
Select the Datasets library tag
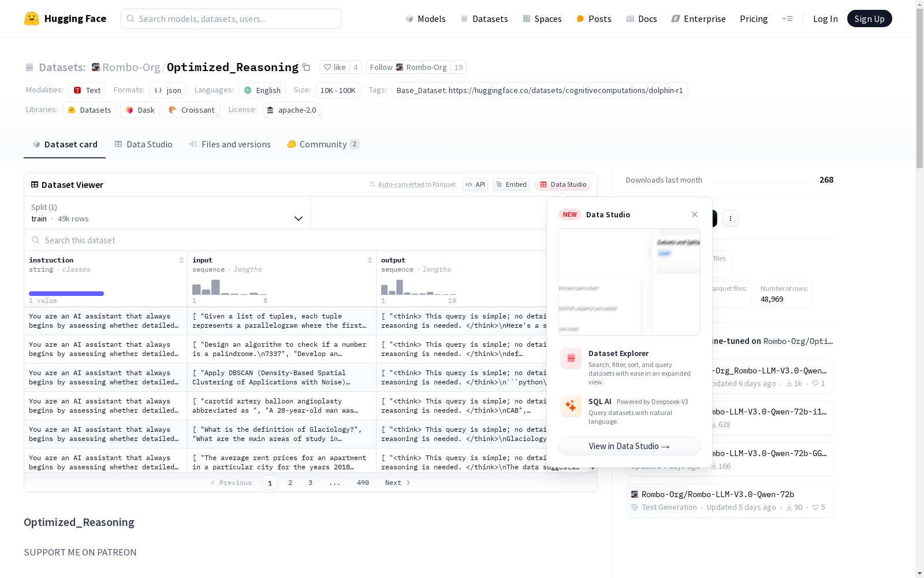[x=90, y=110]
